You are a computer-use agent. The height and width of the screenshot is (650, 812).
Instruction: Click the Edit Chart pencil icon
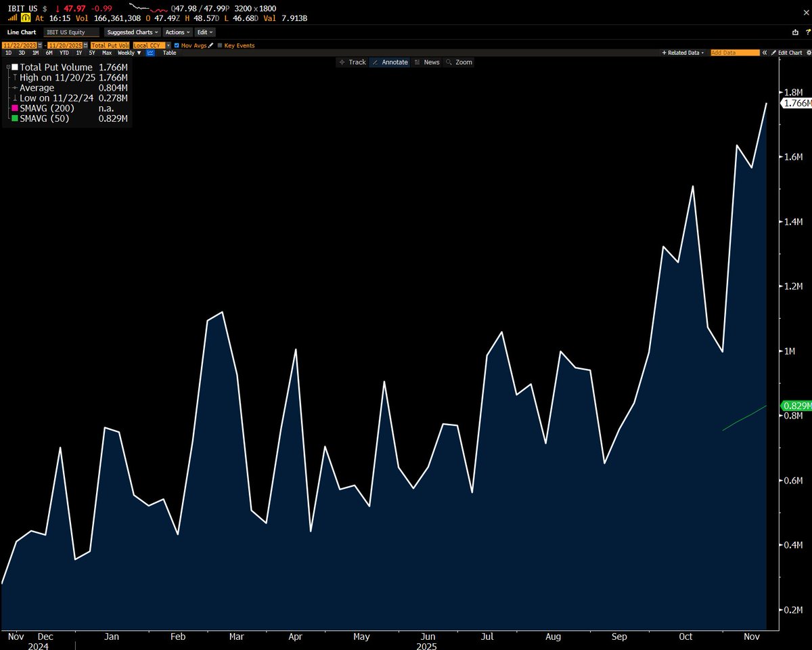pyautogui.click(x=773, y=52)
